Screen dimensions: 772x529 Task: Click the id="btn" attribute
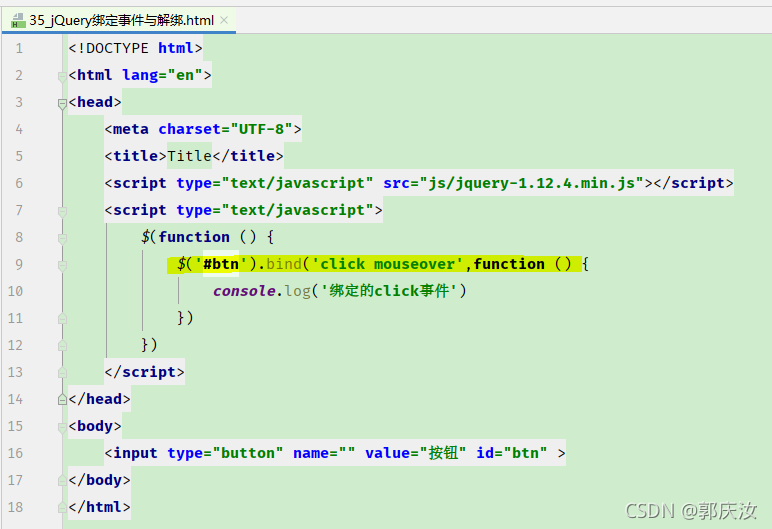point(512,453)
